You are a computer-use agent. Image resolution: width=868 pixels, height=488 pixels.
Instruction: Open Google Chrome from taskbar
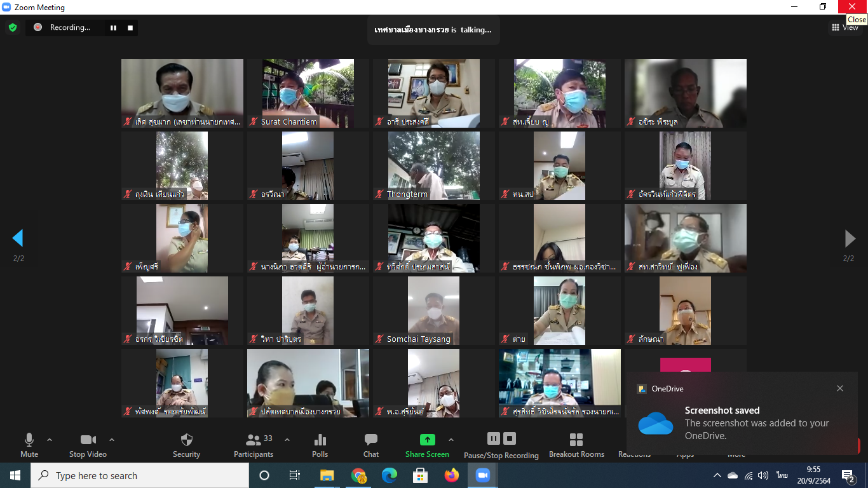(x=358, y=475)
